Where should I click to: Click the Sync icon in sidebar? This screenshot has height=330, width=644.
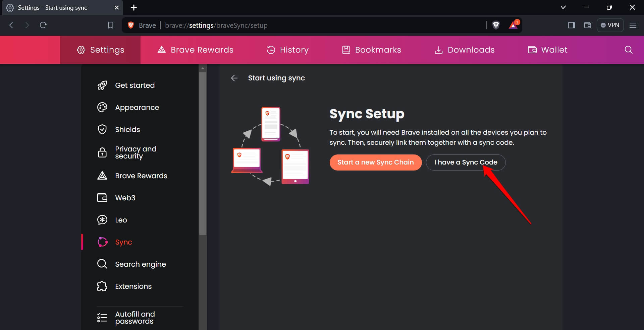(x=102, y=242)
